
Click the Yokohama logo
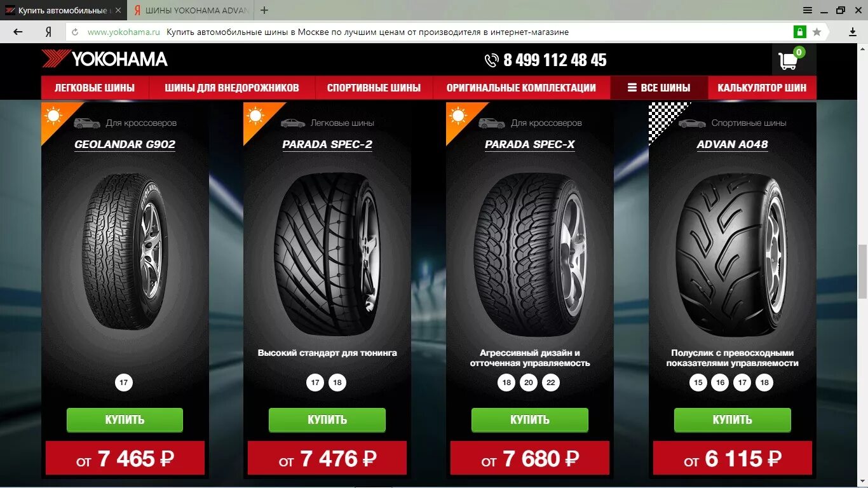(x=105, y=59)
